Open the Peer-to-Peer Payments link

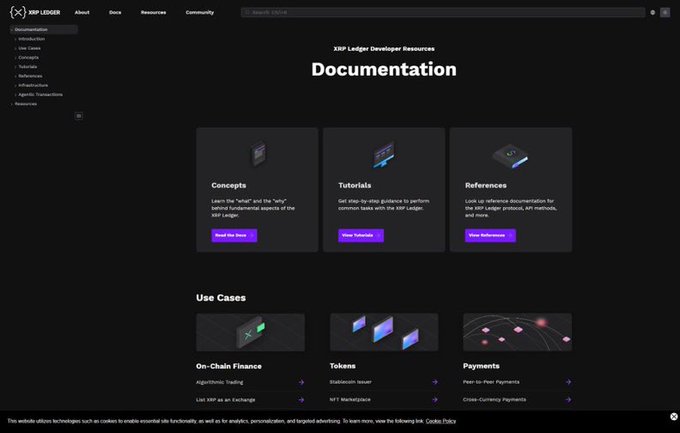[491, 382]
